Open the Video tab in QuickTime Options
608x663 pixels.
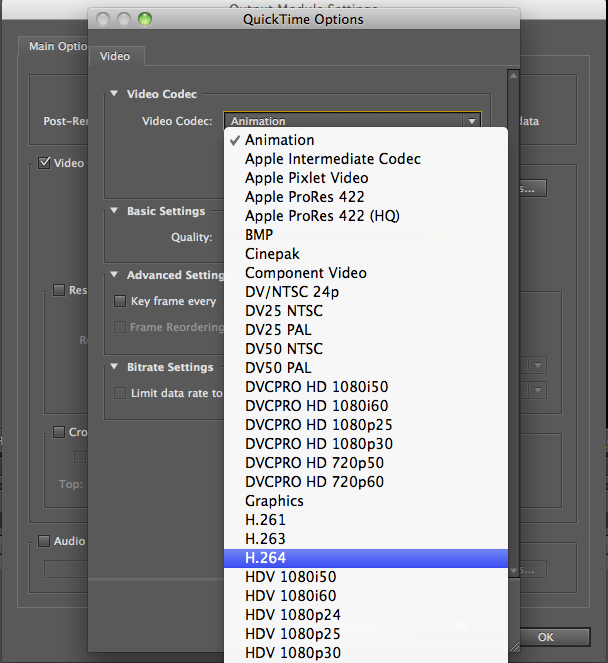click(115, 56)
